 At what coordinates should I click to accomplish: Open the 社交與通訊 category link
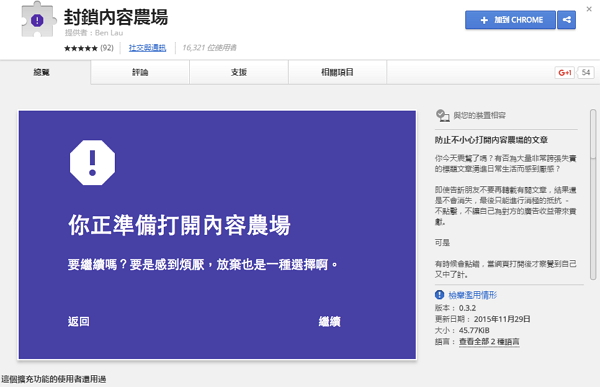[147, 48]
